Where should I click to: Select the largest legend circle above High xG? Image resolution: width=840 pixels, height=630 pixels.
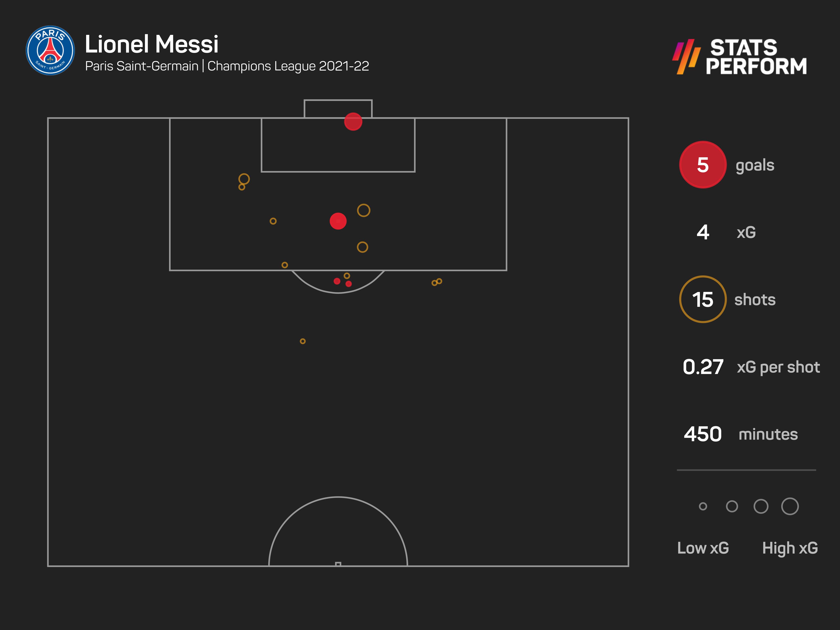tap(790, 506)
